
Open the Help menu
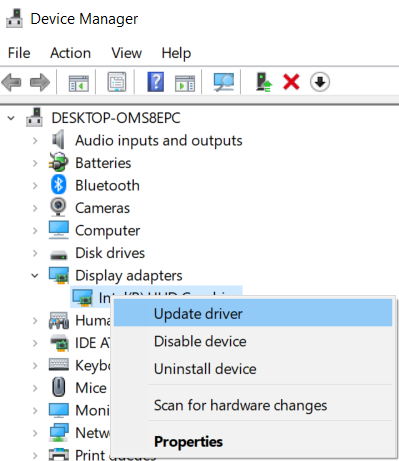176,53
